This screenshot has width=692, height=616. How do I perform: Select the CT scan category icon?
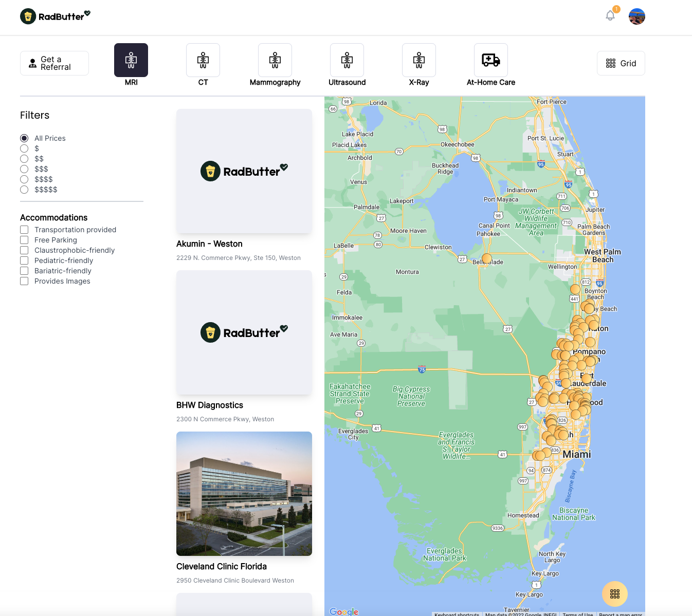203,60
